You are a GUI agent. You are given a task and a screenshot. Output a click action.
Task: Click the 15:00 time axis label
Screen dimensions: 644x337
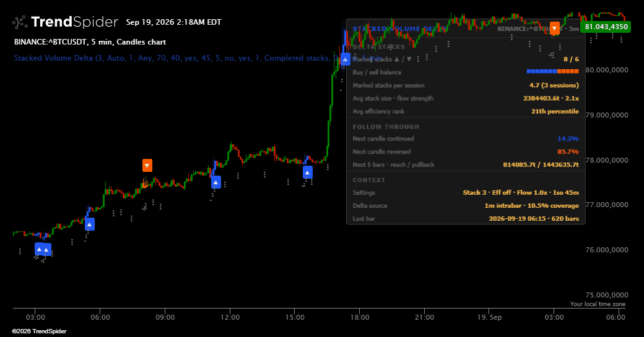coord(295,317)
